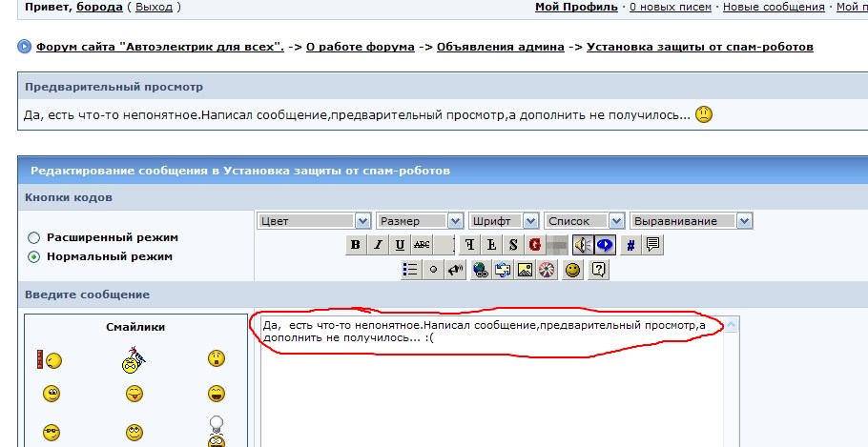Insert code with the # button
868x447 pixels.
coord(630,245)
